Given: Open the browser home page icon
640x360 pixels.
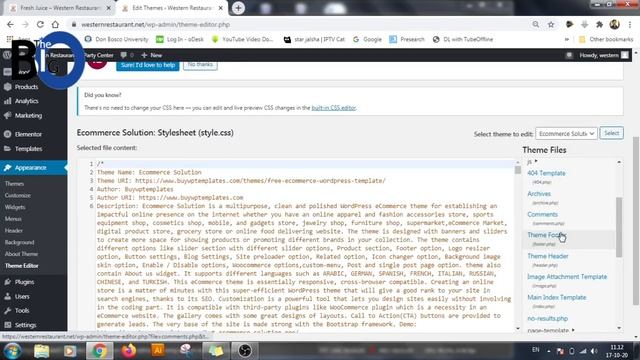Looking at the screenshot, I should pos(55,24).
